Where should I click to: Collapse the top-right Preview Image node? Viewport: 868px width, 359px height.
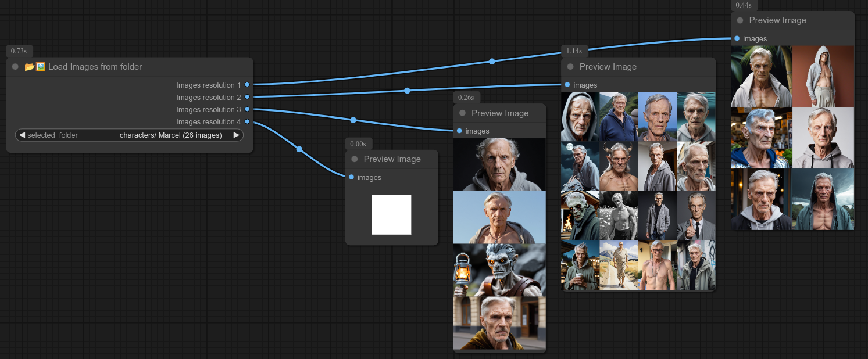click(740, 20)
